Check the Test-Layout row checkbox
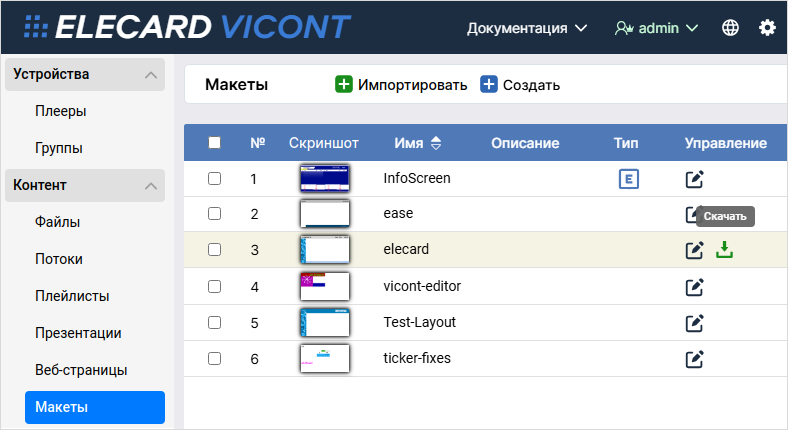The image size is (788, 430). (x=215, y=322)
